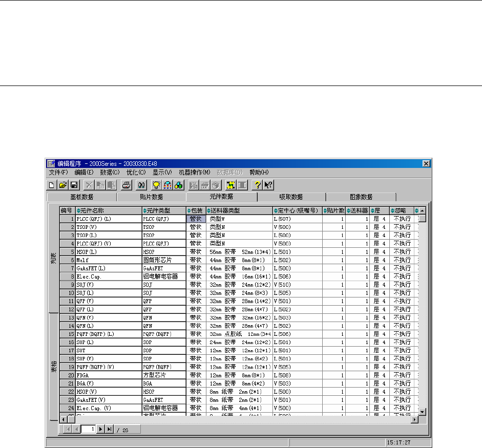Open the 编辑(E) menu

pyautogui.click(x=84, y=173)
